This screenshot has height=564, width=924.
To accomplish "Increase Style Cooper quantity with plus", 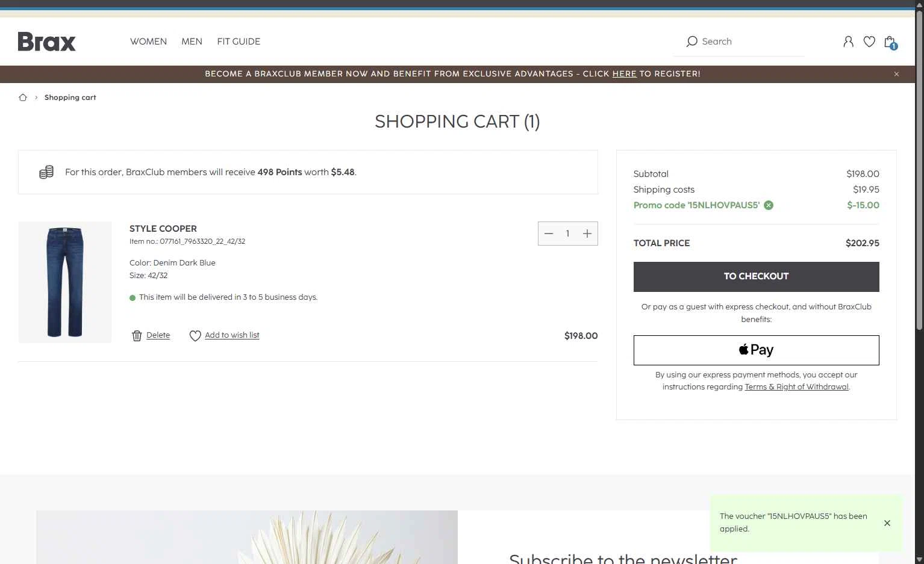I will (587, 234).
